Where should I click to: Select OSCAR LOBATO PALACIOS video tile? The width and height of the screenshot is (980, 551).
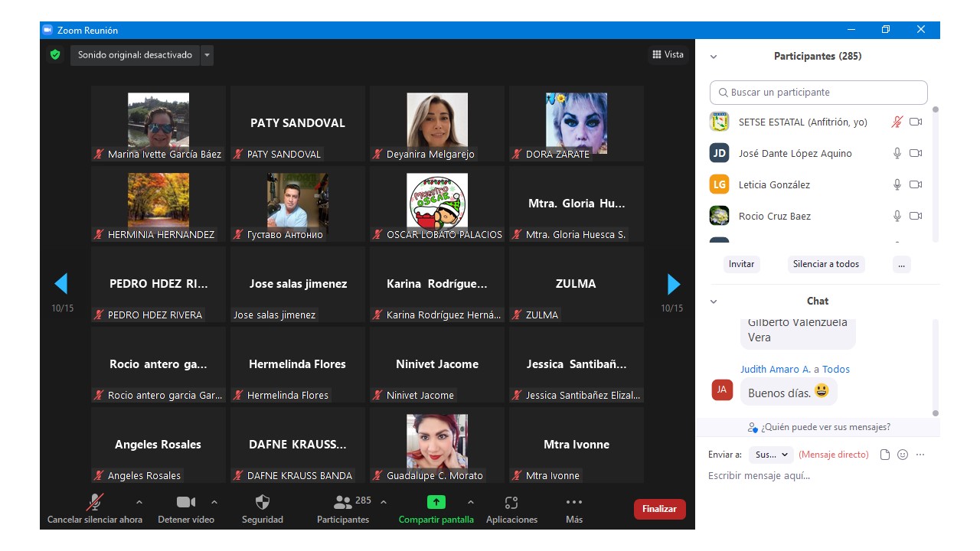(x=437, y=204)
